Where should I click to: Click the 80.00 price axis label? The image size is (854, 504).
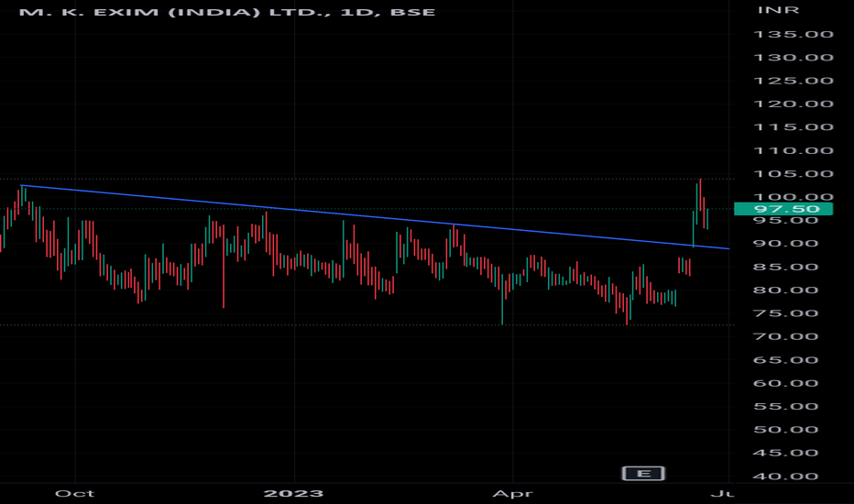(x=785, y=290)
